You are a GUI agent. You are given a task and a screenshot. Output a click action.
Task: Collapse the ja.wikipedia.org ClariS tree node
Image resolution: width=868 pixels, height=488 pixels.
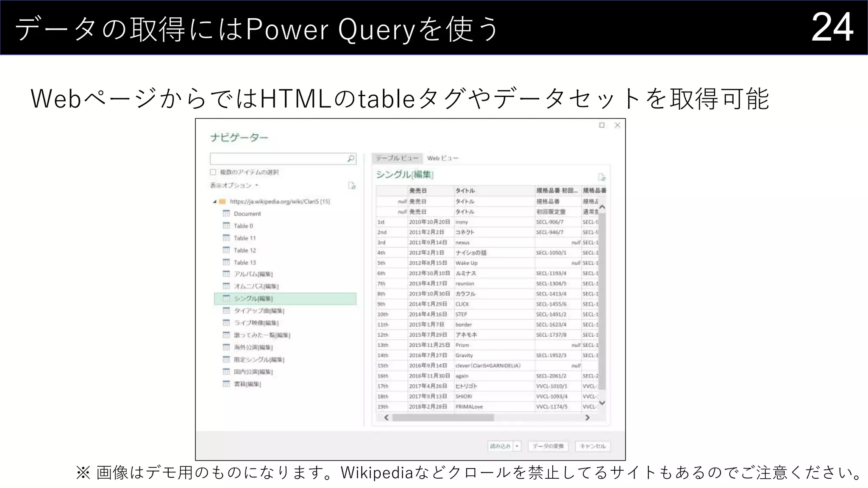215,202
